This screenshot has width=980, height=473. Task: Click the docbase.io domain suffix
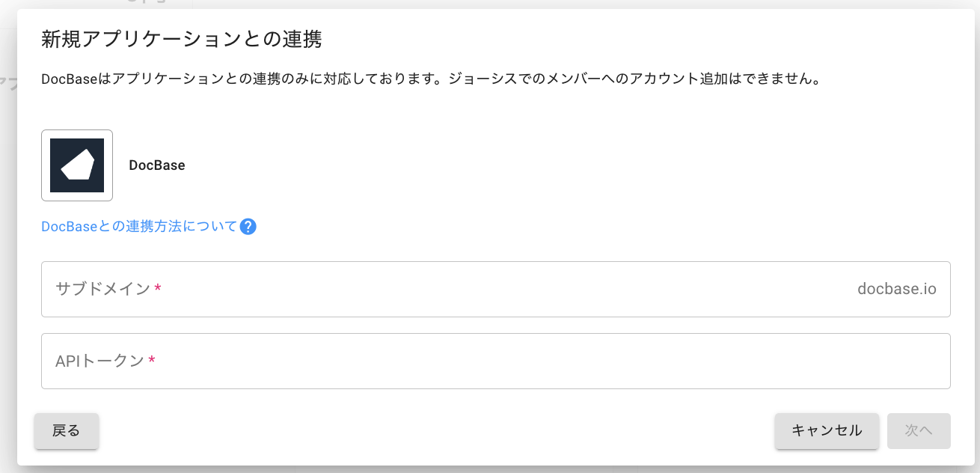pos(896,289)
